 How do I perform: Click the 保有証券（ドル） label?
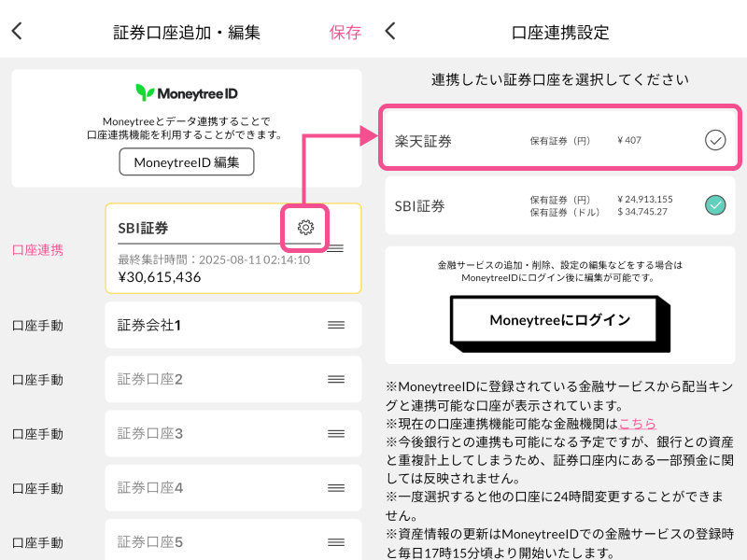(565, 212)
